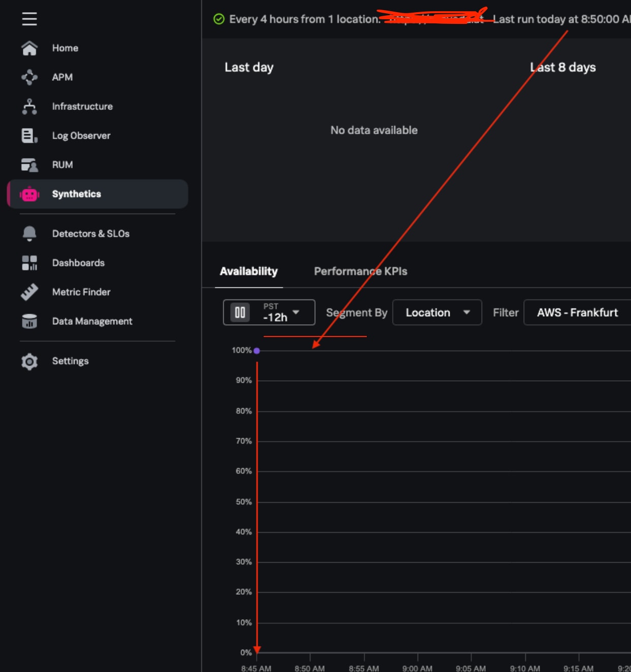The image size is (631, 672).
Task: Click the Dashboards grid icon
Action: coord(29,263)
